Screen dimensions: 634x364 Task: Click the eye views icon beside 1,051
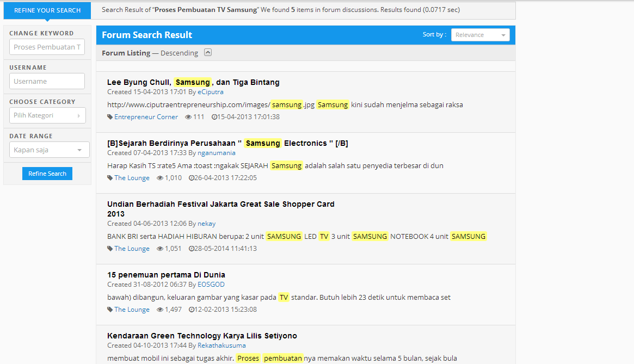tap(160, 249)
